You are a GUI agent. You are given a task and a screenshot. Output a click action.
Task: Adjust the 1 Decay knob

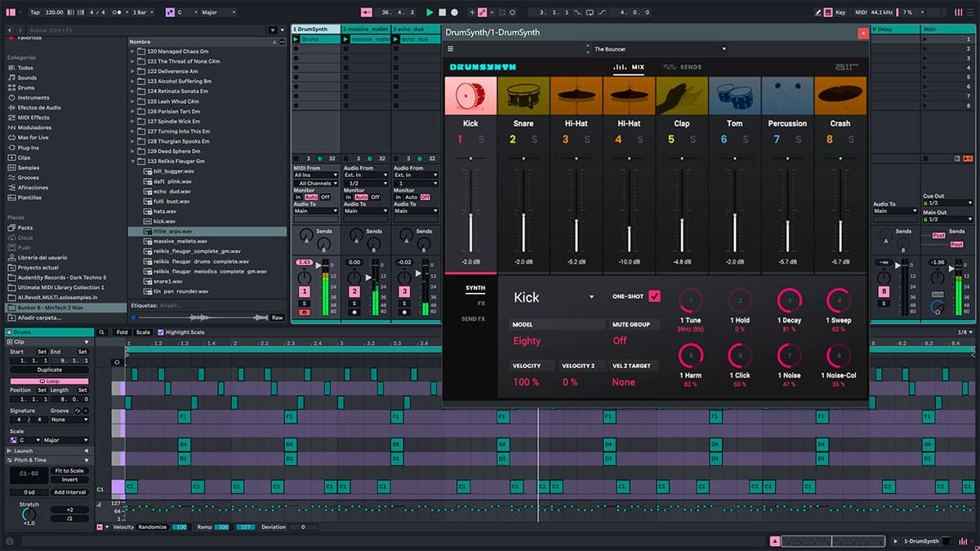pyautogui.click(x=790, y=301)
